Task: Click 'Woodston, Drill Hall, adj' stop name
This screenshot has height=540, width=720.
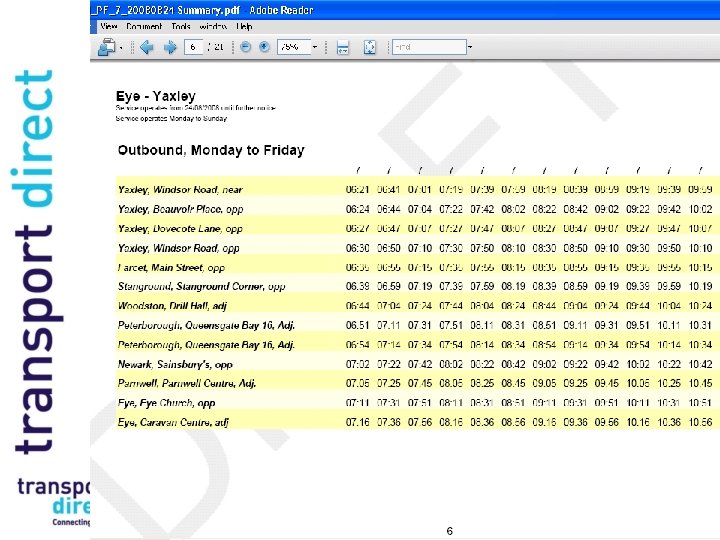Action: (x=172, y=306)
